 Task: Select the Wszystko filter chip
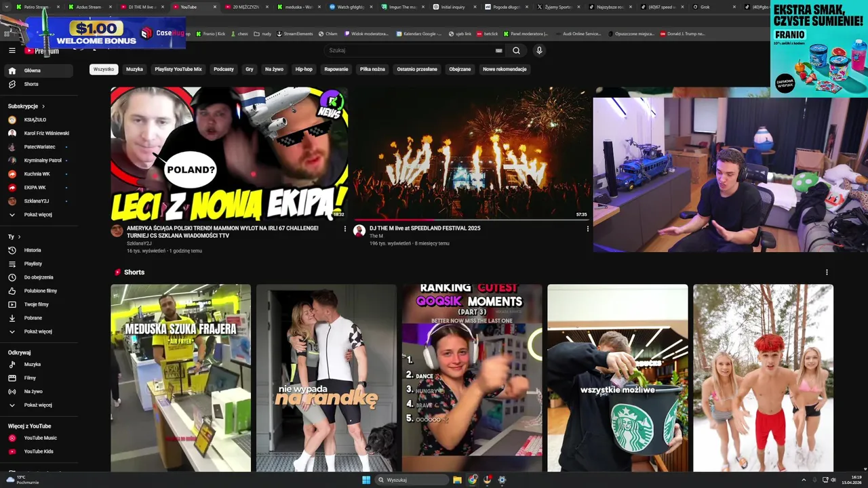(104, 69)
